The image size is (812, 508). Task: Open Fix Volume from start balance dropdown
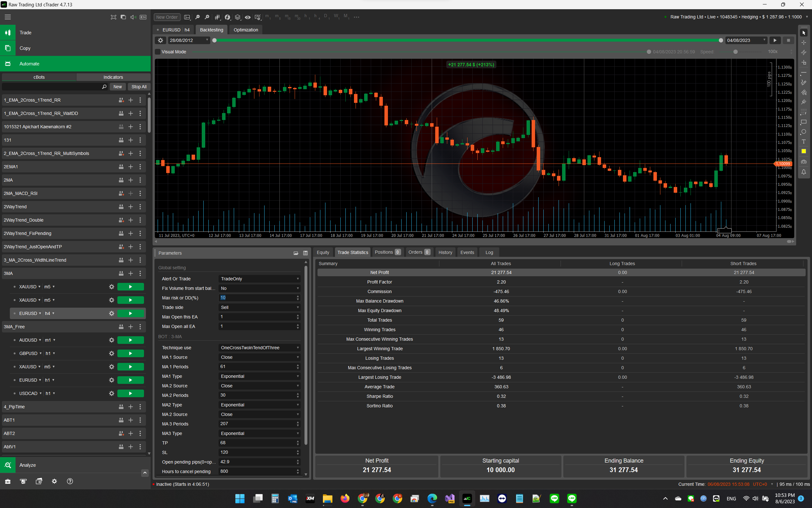tap(259, 288)
